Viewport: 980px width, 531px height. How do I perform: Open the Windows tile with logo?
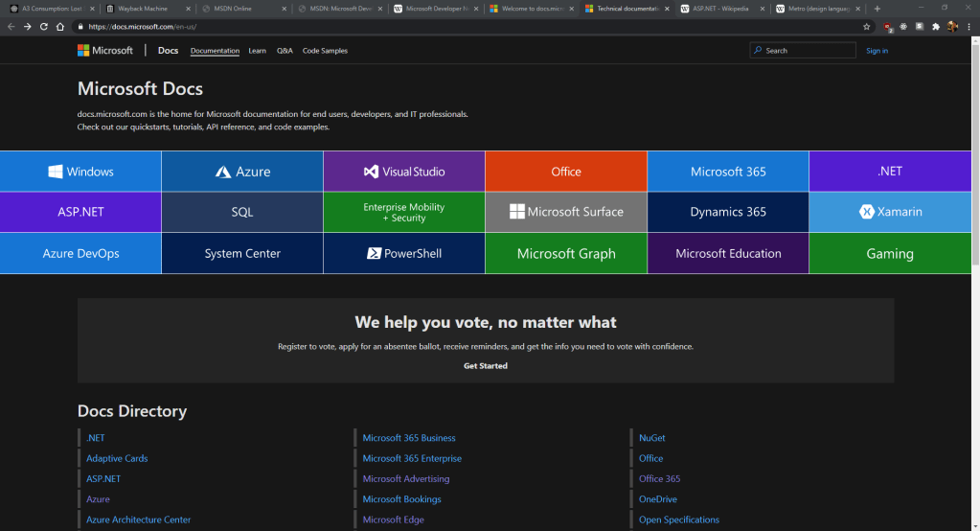[80, 172]
